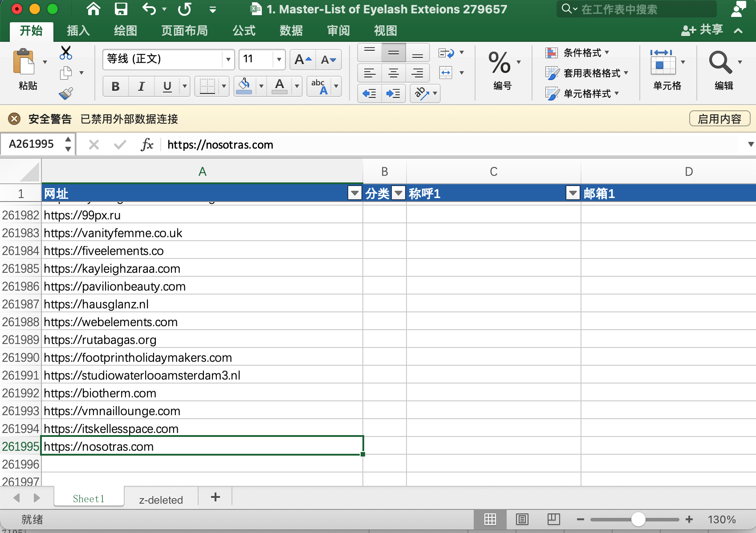Viewport: 756px width, 533px height.
Task: Open the 网址 column filter dropdown
Action: (354, 193)
